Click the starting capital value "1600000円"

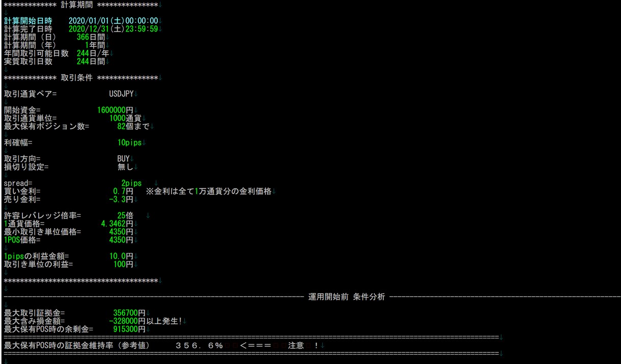click(116, 110)
